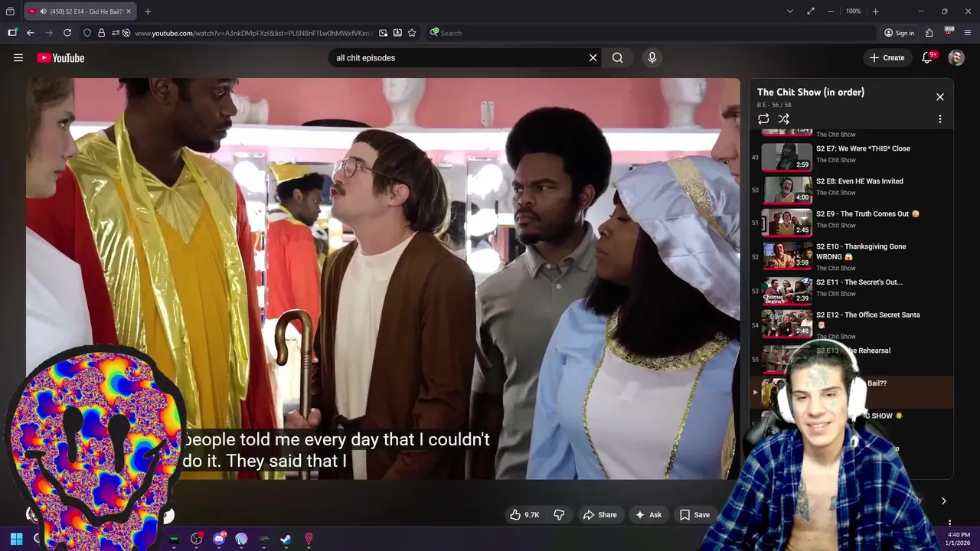This screenshot has height=551, width=980.
Task: Play S2 E8: Even HE Was Invited
Action: (851, 188)
